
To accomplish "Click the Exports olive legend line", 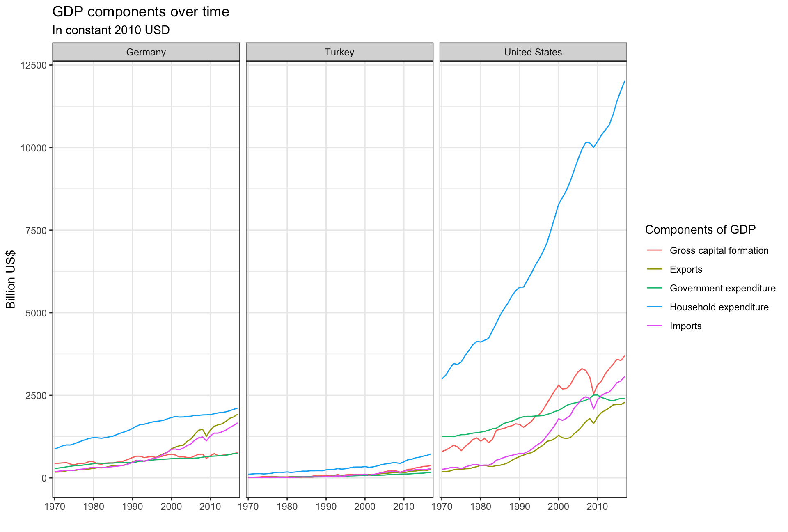I will coord(654,269).
